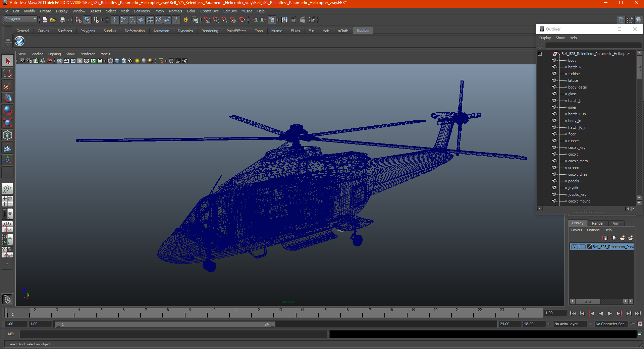Viewport: 644px width, 349px height.
Task: Toggle auto keyframe key button
Action: [x=633, y=324]
